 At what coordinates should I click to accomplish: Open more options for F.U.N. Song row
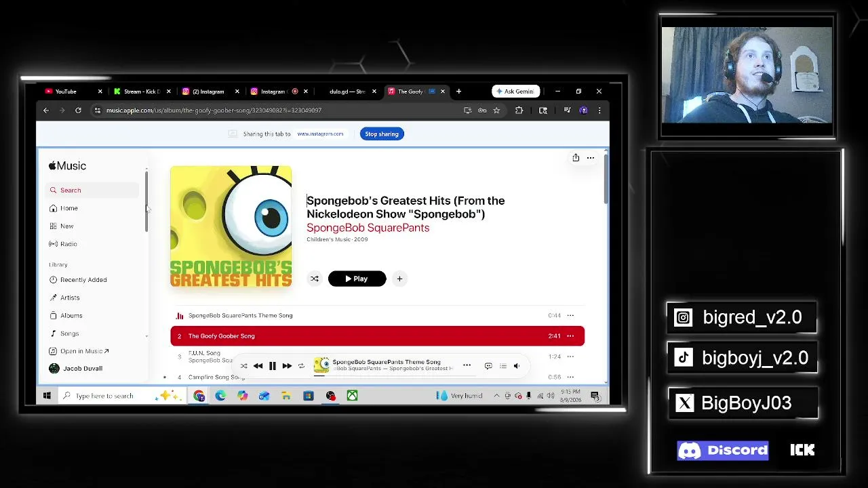[570, 357]
